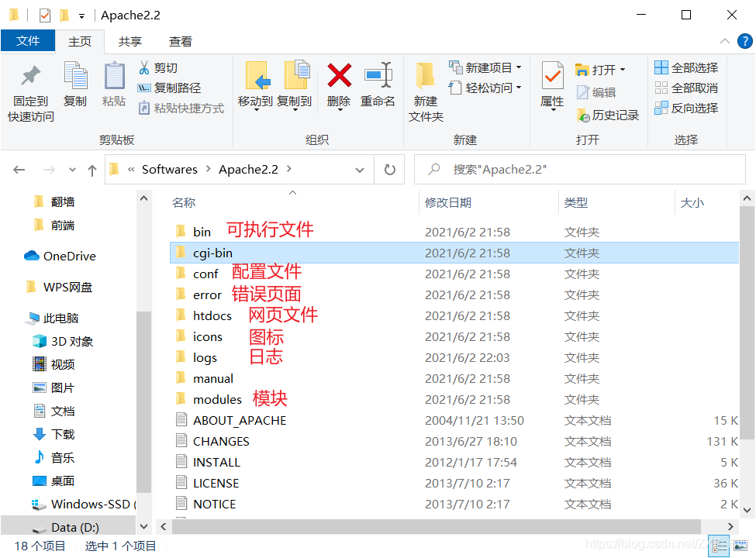Open address bar history dropdown

pyautogui.click(x=360, y=170)
